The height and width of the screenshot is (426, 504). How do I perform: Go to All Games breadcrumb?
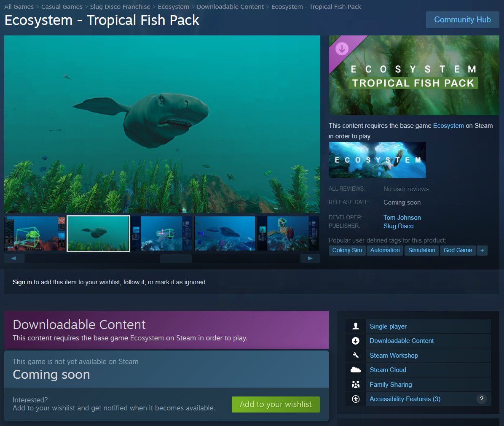point(19,7)
